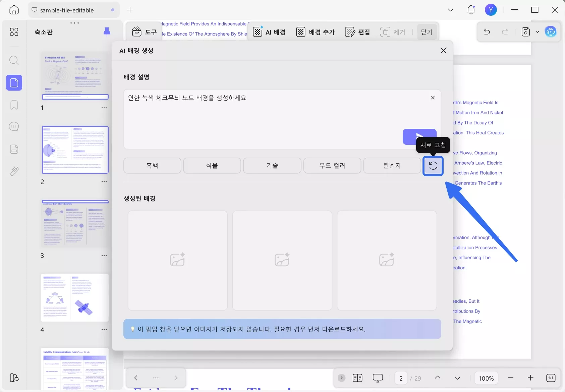
Task: Select the 편집 (edit) toolbar tool
Action: [358, 32]
